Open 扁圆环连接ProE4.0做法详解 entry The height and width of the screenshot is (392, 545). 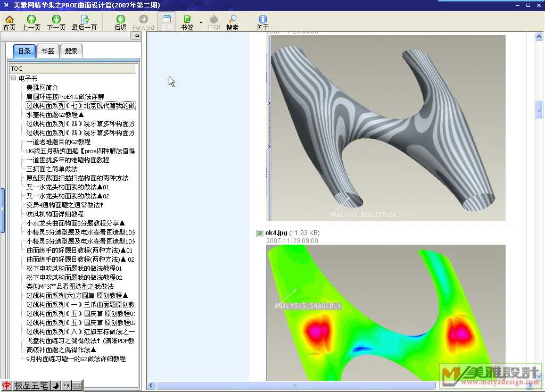click(65, 96)
